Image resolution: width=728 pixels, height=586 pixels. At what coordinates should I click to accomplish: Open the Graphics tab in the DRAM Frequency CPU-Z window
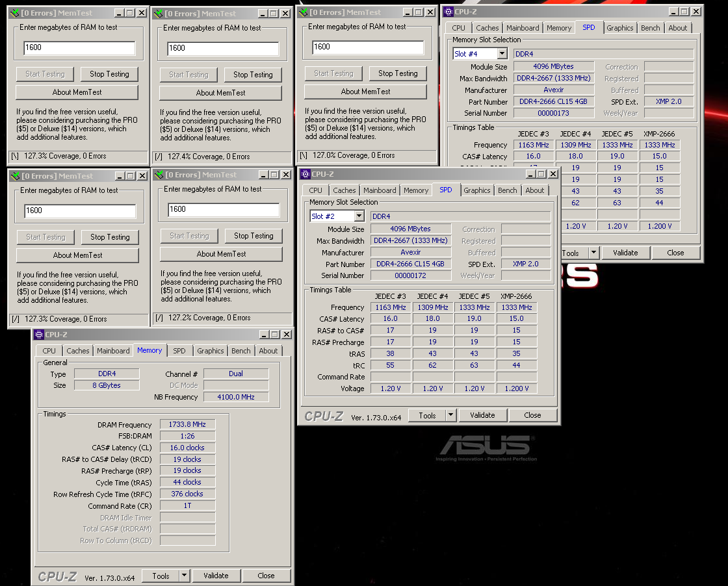(x=211, y=351)
